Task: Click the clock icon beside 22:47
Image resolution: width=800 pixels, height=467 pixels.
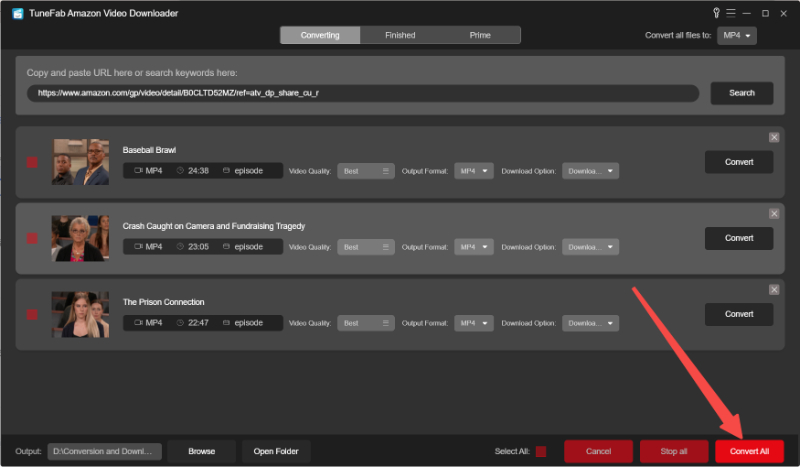Action: (x=180, y=323)
